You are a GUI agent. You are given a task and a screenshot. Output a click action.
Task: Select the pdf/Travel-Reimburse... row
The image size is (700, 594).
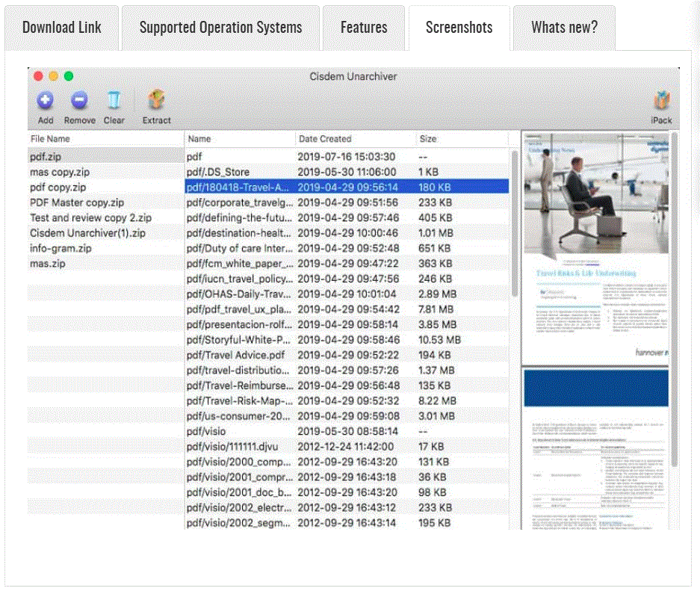347,386
